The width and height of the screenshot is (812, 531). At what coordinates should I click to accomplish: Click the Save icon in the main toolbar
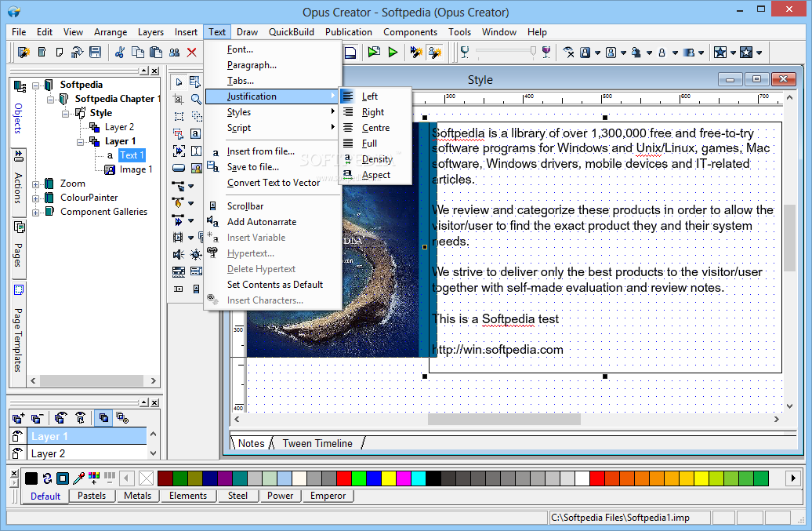pos(95,53)
